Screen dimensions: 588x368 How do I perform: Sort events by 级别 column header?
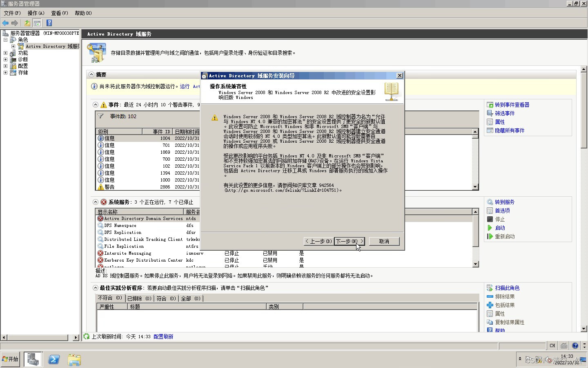point(119,132)
